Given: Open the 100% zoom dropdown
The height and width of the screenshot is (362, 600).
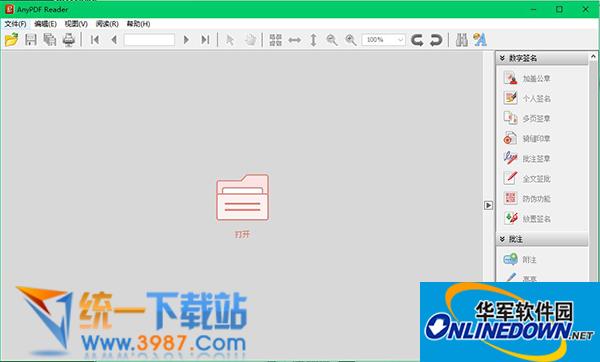Looking at the screenshot, I should tap(383, 40).
